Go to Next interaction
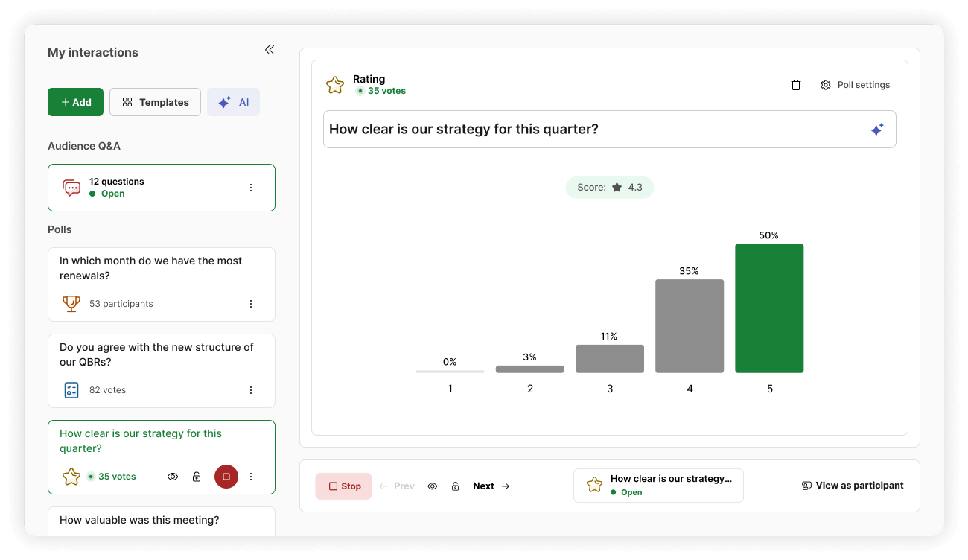 click(x=491, y=486)
